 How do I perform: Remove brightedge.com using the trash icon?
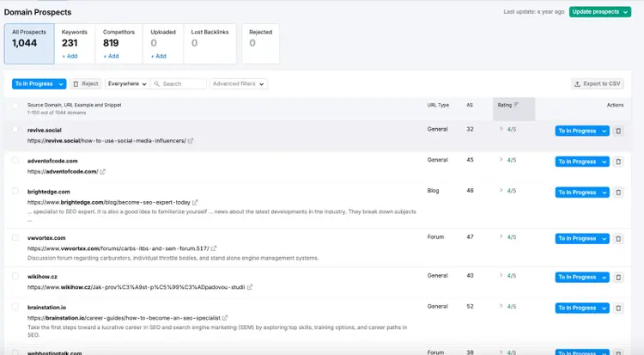(x=618, y=193)
